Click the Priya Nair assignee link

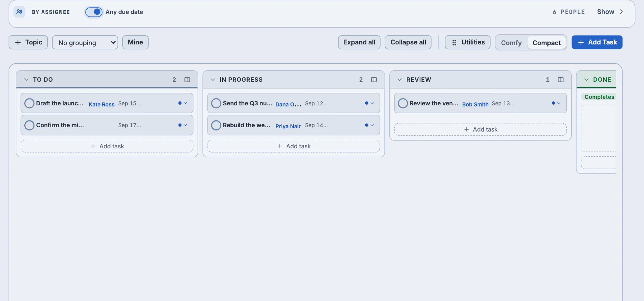pyautogui.click(x=288, y=126)
